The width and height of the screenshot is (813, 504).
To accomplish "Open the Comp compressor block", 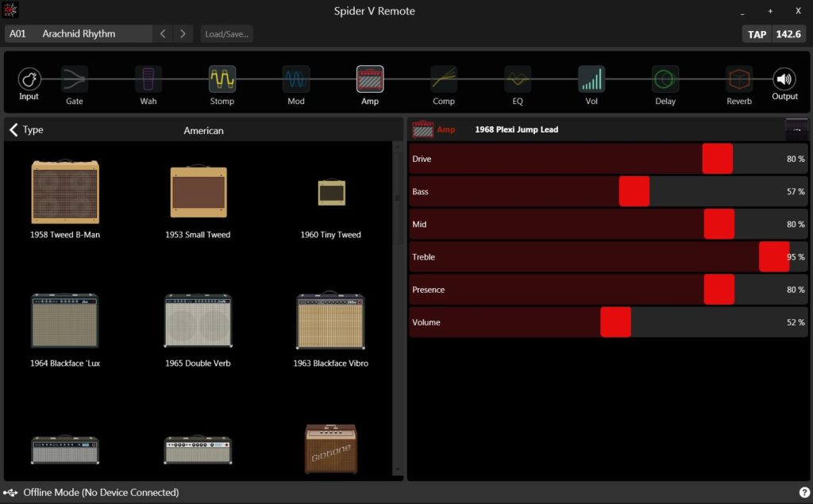I will [444, 79].
